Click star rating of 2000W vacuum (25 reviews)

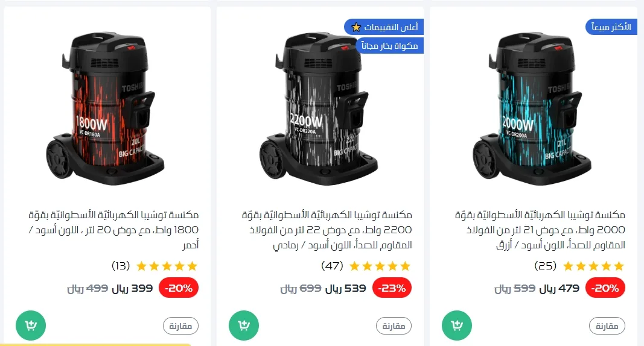click(593, 266)
